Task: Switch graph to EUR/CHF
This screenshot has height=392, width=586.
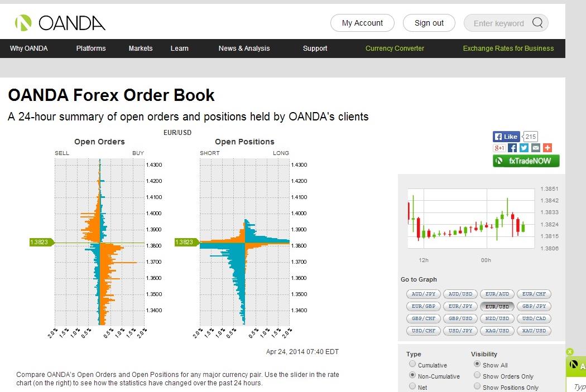Action: (x=534, y=294)
